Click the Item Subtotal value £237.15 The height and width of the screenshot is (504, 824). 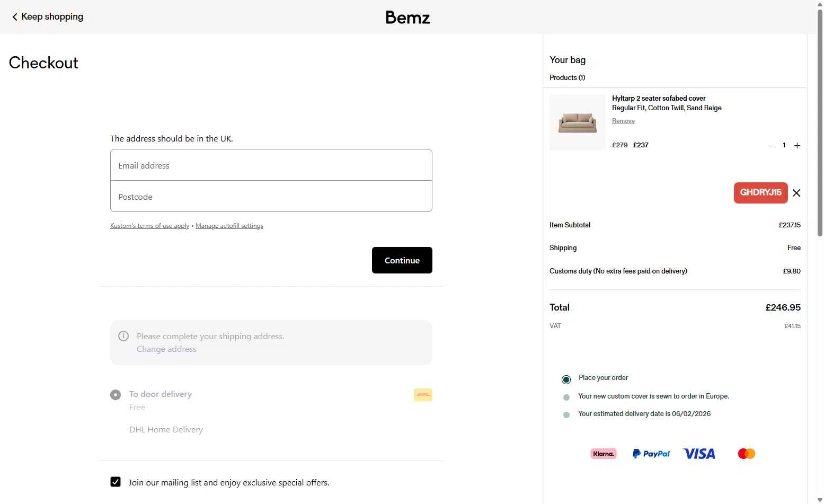pyautogui.click(x=790, y=225)
